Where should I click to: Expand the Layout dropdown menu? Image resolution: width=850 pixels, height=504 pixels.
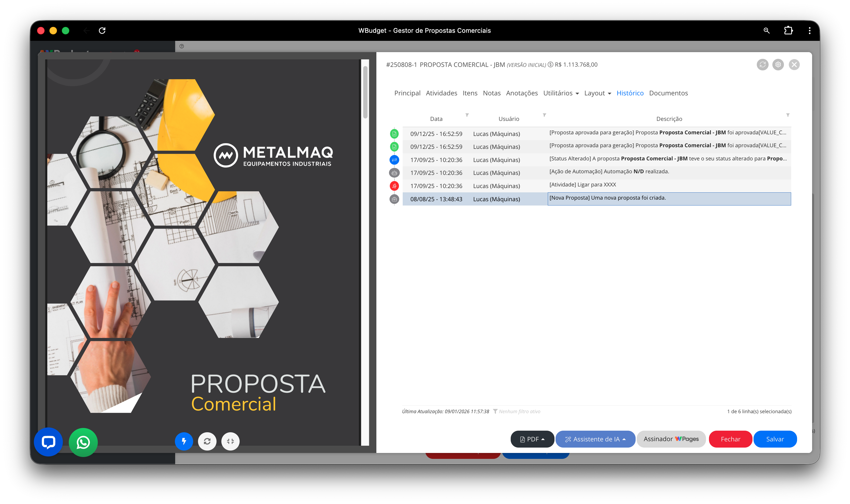click(597, 93)
